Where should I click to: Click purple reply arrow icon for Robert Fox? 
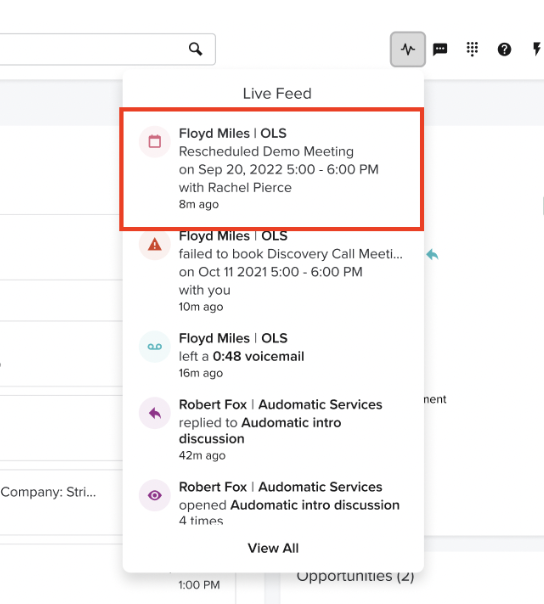(155, 413)
